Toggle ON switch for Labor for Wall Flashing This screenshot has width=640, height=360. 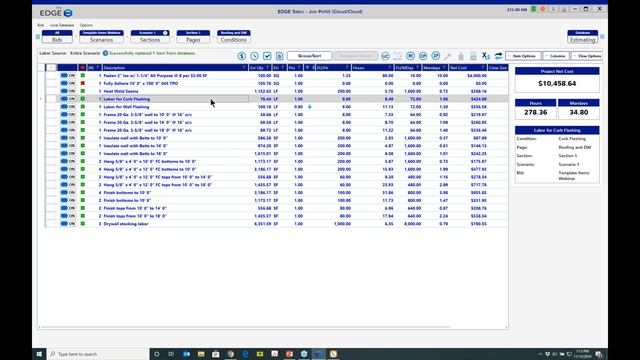(68, 107)
